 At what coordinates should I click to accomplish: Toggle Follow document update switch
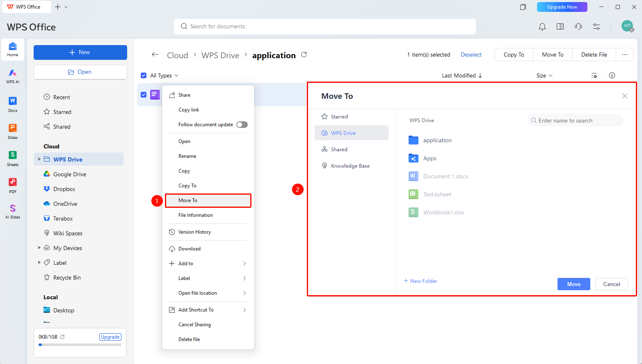[242, 125]
